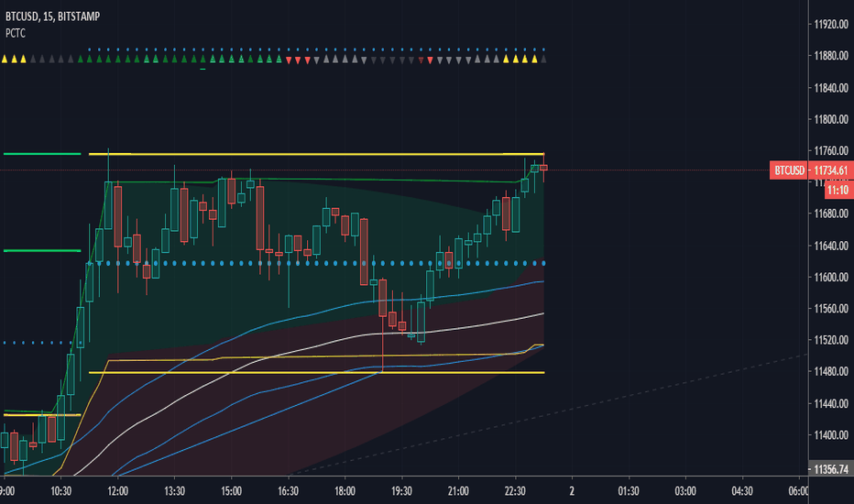Click the 11:10 candle countdown label
Viewport: 854px width, 504px height.
838,190
